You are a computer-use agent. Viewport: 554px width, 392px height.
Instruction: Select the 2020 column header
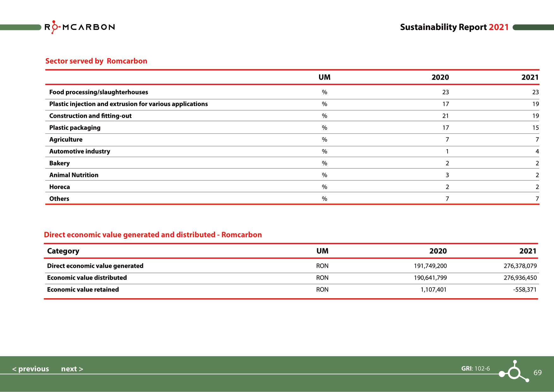441,77
